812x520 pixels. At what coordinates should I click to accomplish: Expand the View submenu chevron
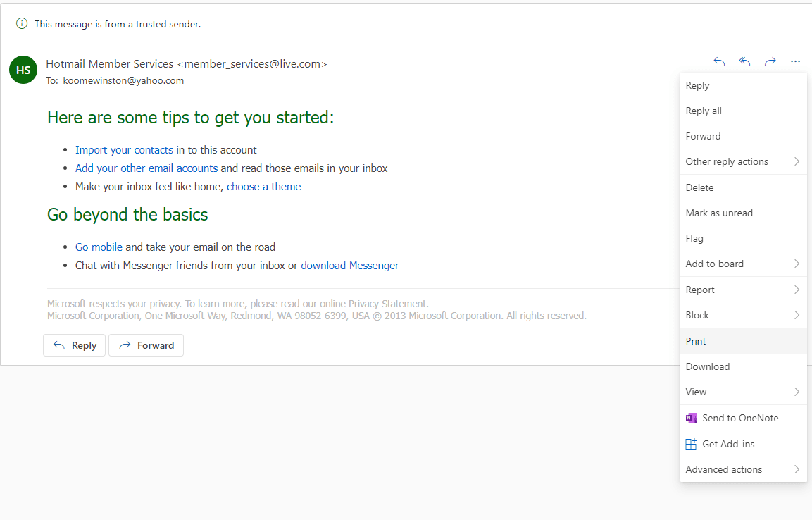[797, 392]
